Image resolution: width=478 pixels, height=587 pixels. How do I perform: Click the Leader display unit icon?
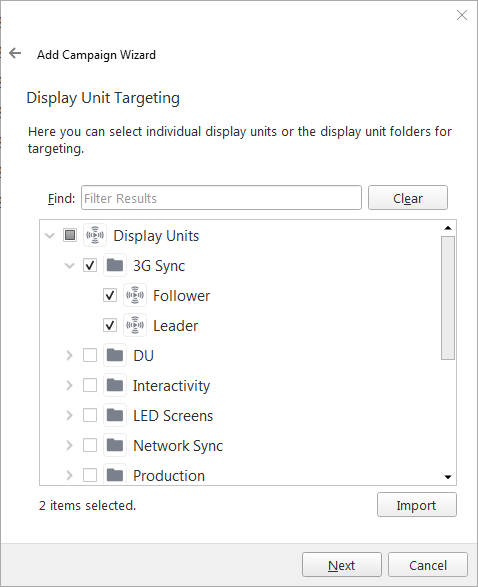pos(135,325)
